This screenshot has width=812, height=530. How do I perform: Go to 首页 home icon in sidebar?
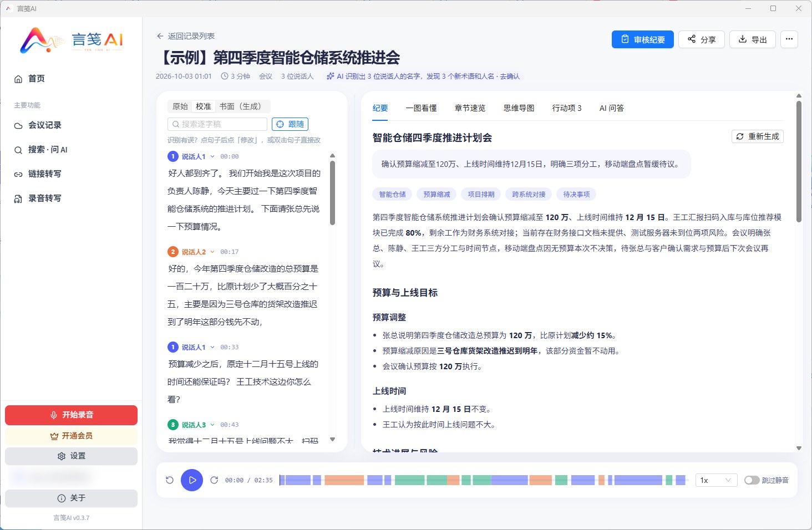[18, 79]
